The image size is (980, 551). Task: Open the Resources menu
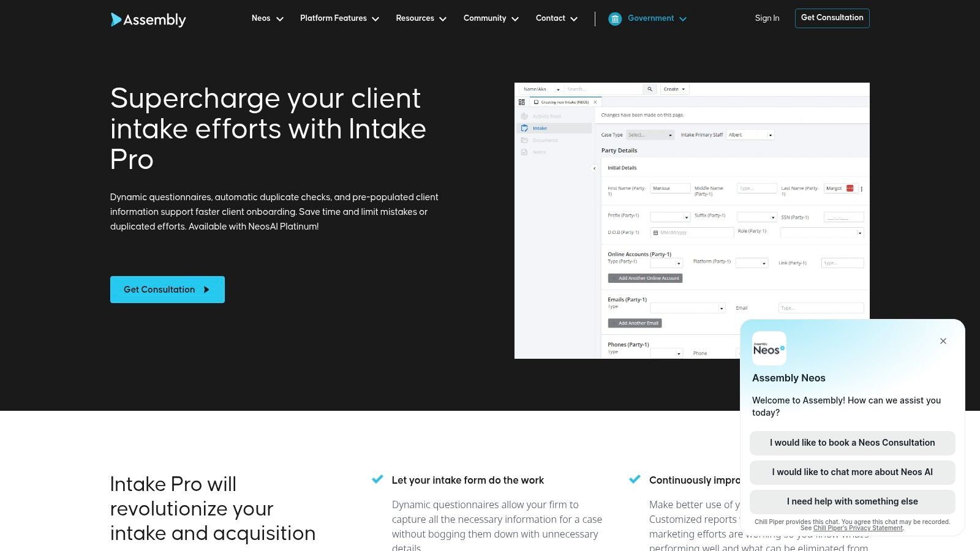pyautogui.click(x=421, y=18)
